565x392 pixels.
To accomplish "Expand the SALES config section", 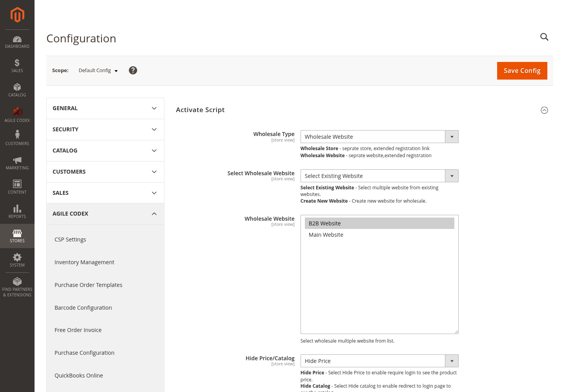I will pyautogui.click(x=105, y=193).
